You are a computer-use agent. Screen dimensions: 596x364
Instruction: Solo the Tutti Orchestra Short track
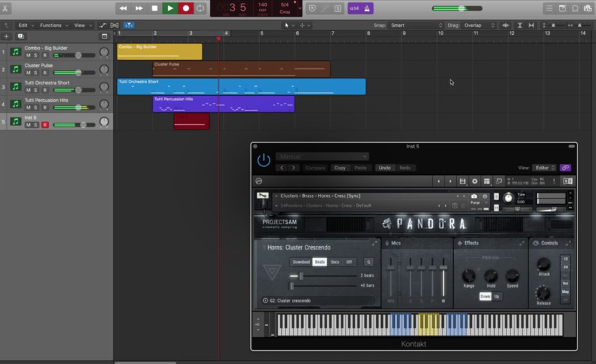pos(36,90)
